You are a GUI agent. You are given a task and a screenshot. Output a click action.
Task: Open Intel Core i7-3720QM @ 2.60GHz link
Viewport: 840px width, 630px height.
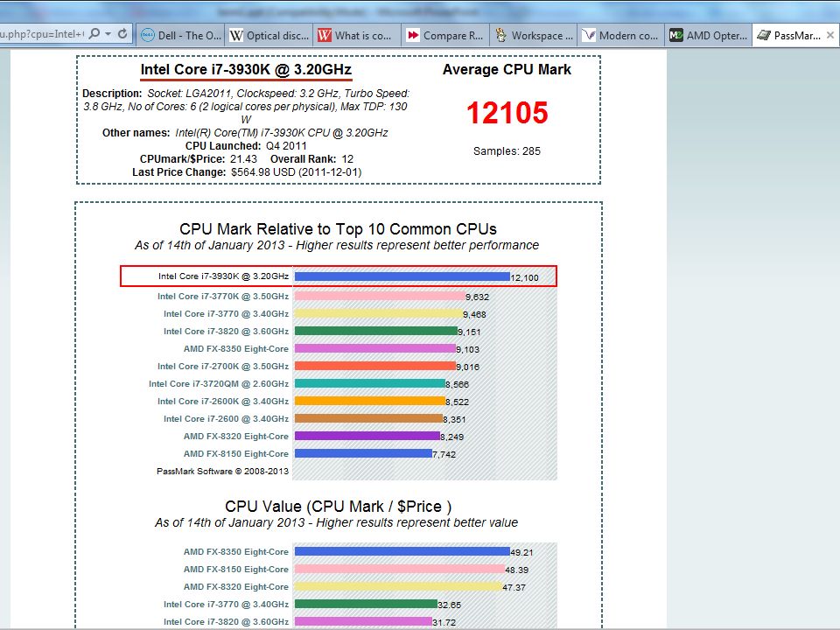coord(219,383)
